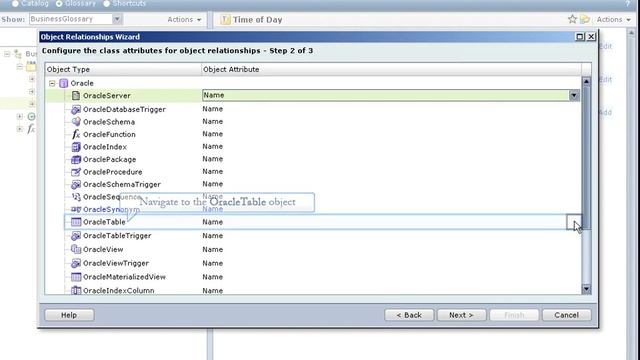Click the OraclePackage icon

click(76, 160)
